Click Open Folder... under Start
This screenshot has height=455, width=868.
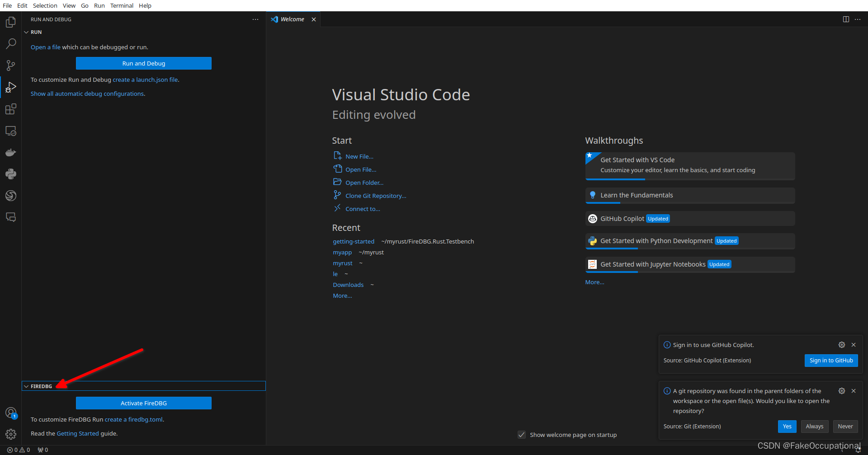[364, 183]
